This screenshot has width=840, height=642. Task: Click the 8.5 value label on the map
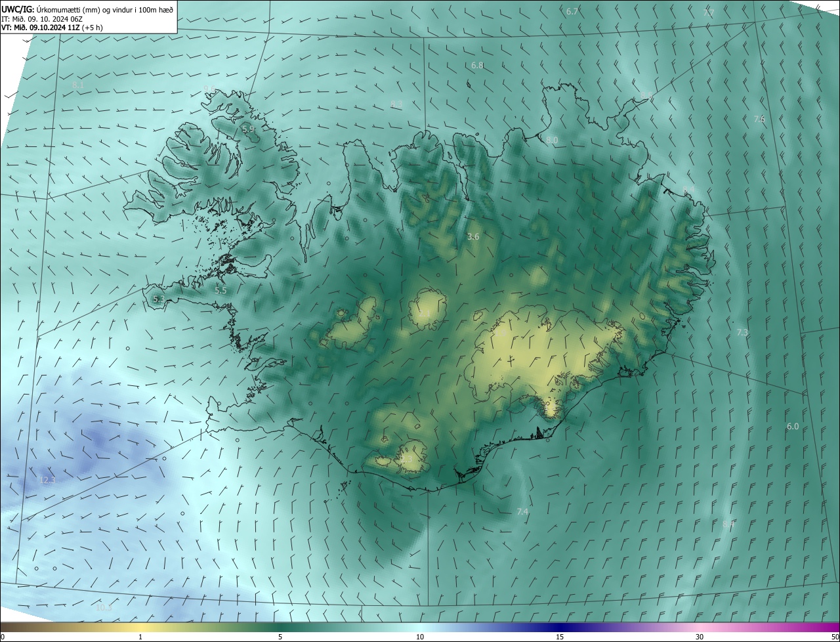coord(648,96)
